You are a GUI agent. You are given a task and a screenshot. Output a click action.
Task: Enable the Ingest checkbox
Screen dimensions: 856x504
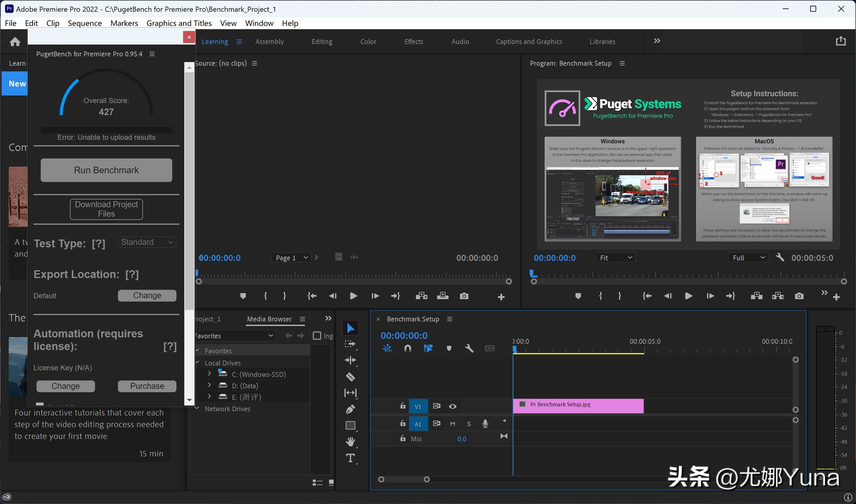pos(317,336)
